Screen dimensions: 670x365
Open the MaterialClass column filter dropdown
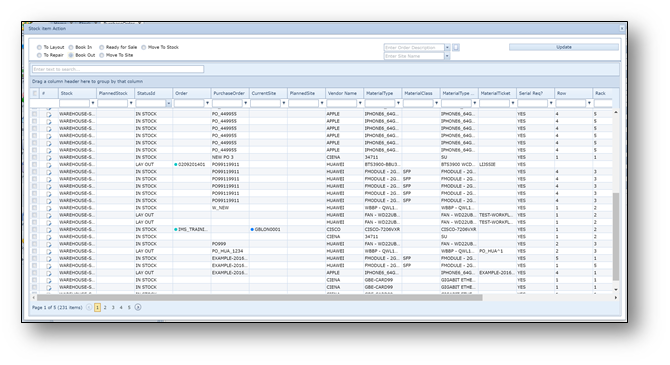(436, 103)
